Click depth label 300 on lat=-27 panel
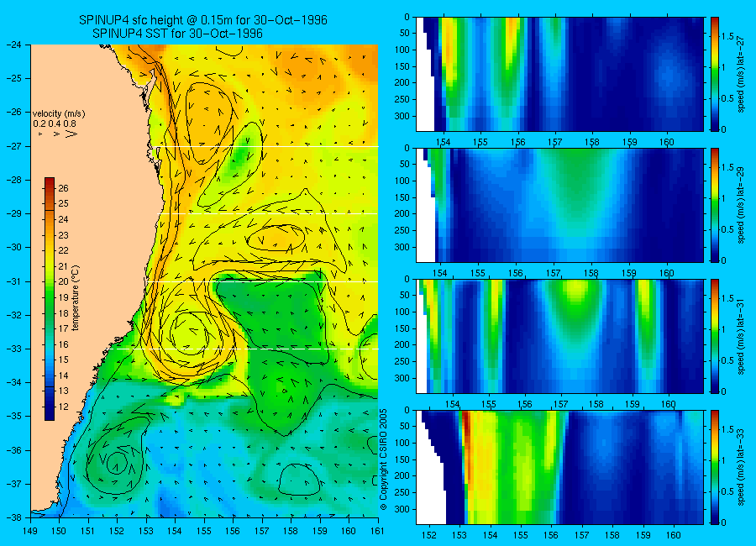756x546 pixels. pos(402,116)
